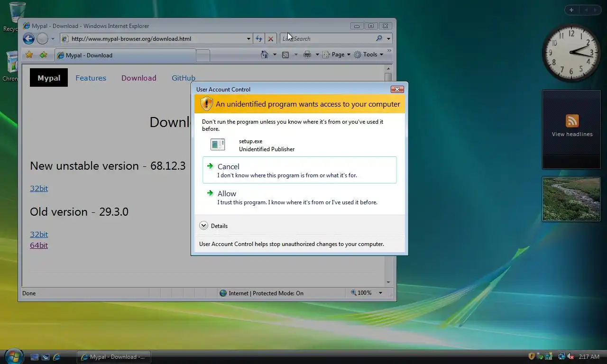
Task: Click Mypal - Download taskbar button
Action: (114, 357)
